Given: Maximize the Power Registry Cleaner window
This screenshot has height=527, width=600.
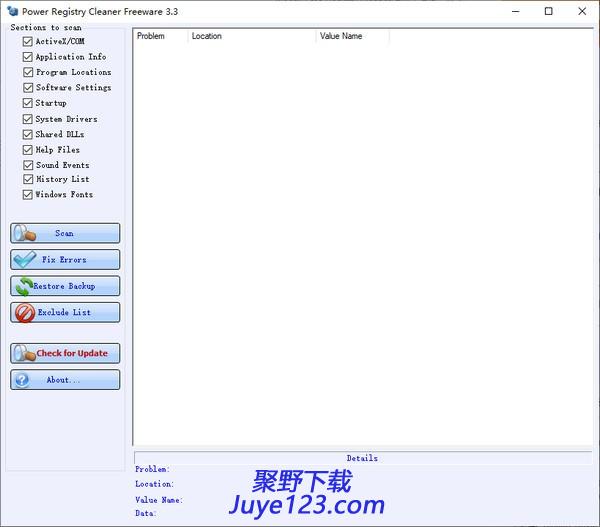Looking at the screenshot, I should click(x=548, y=11).
